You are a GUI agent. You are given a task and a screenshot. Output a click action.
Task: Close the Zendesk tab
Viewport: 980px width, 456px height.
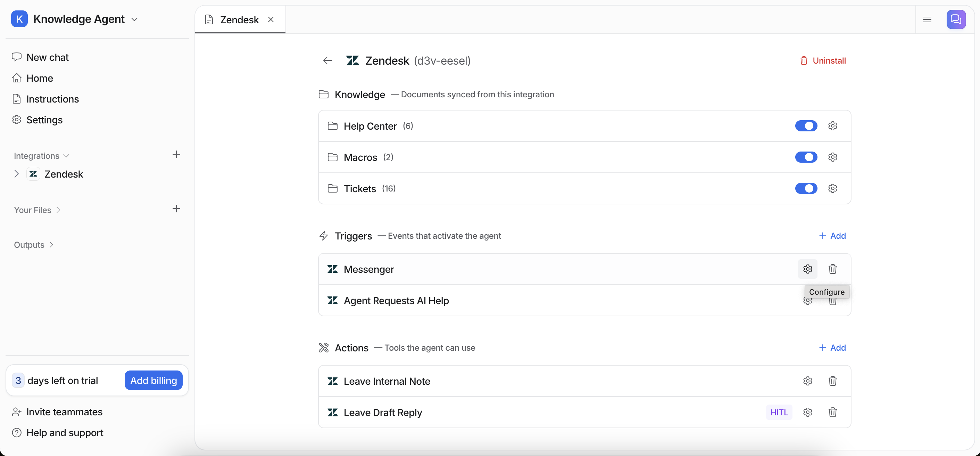pyautogui.click(x=271, y=19)
